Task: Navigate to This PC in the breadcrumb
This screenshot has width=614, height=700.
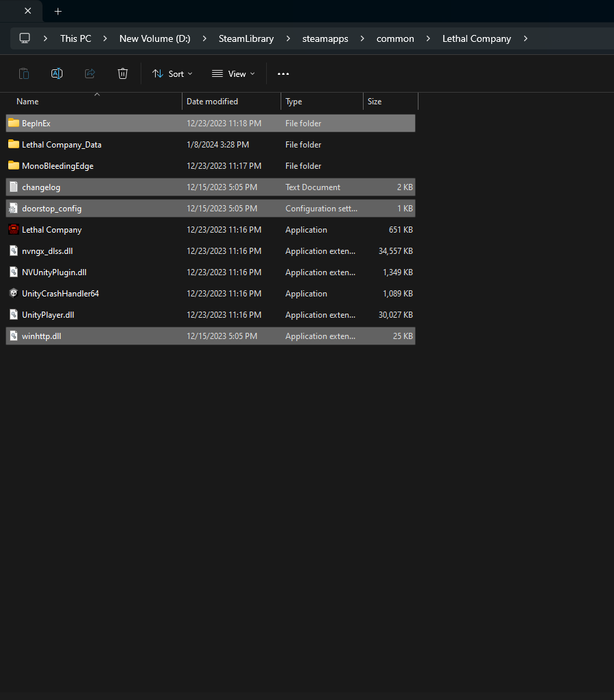Action: click(x=76, y=38)
